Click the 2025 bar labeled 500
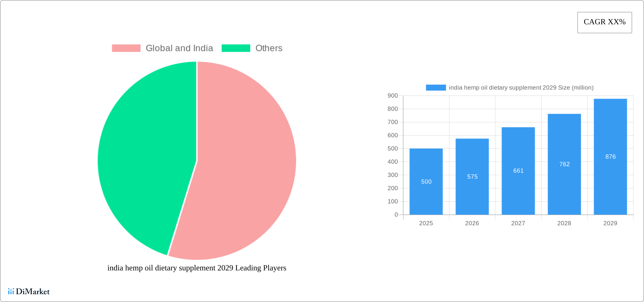 (426, 181)
